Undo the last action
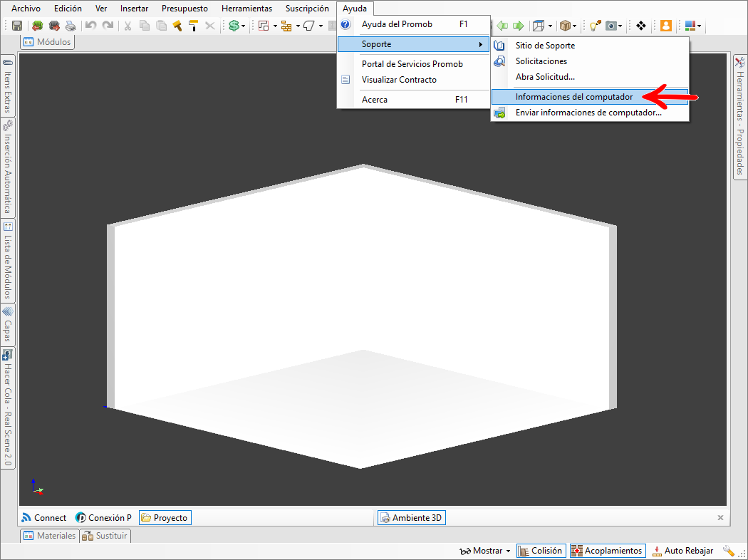The width and height of the screenshot is (748, 560). tap(90, 26)
